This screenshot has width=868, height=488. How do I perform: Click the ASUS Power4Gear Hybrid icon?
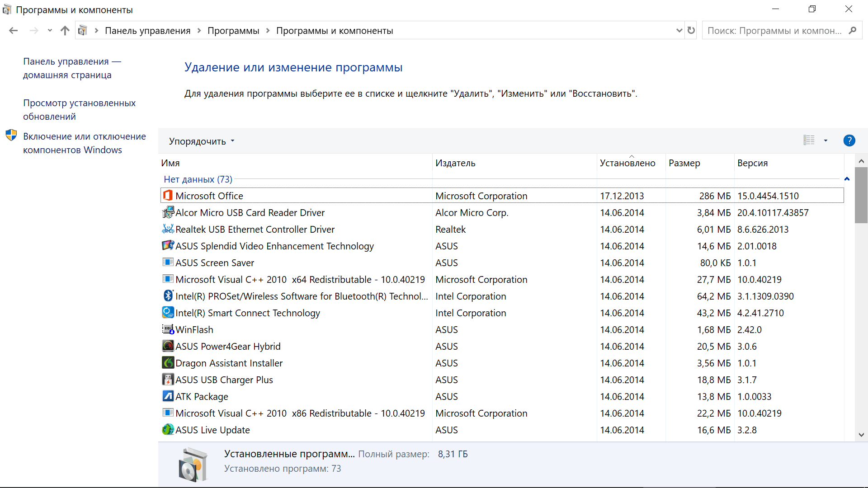tap(168, 346)
